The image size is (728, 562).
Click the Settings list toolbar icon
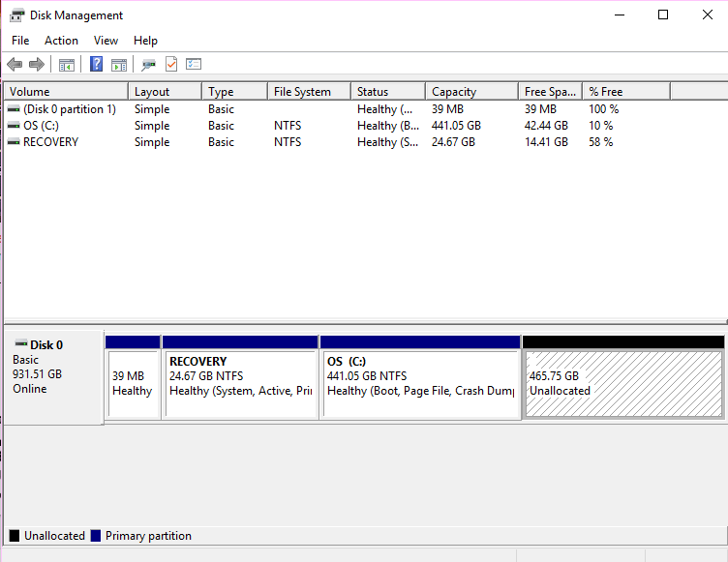coord(194,64)
